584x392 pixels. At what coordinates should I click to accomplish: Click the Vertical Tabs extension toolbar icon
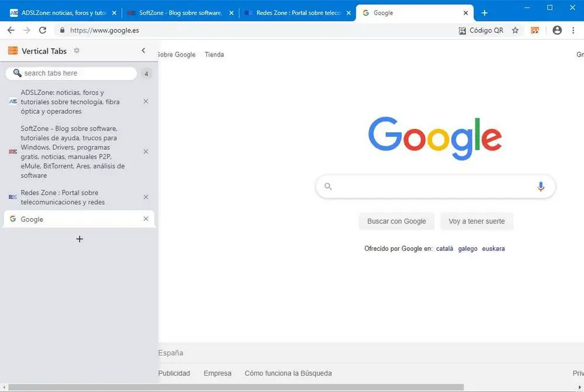535,30
